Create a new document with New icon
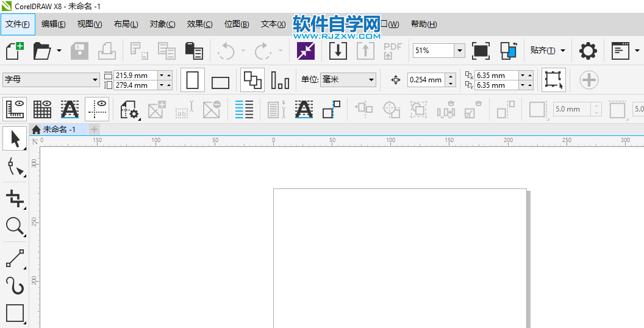 [15, 51]
